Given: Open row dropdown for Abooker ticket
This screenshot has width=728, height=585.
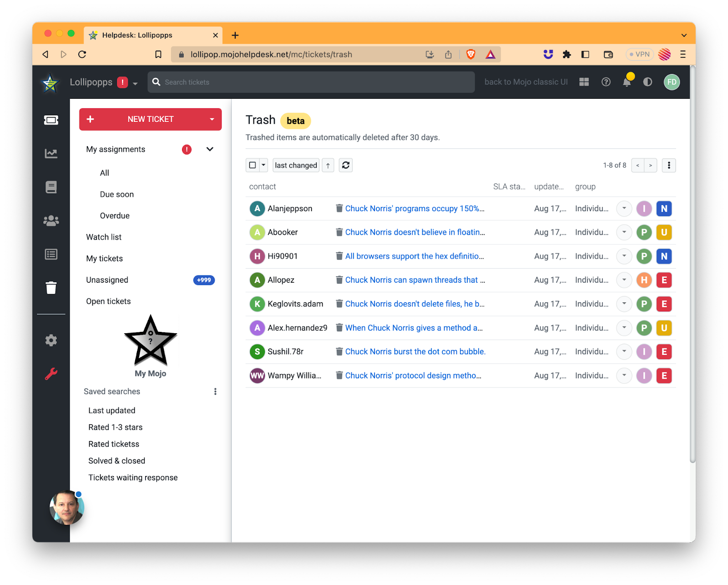Looking at the screenshot, I should pyautogui.click(x=624, y=232).
